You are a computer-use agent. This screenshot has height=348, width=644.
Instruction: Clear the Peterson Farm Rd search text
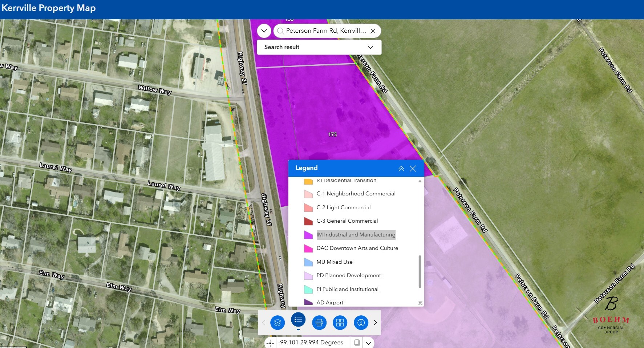click(x=373, y=31)
